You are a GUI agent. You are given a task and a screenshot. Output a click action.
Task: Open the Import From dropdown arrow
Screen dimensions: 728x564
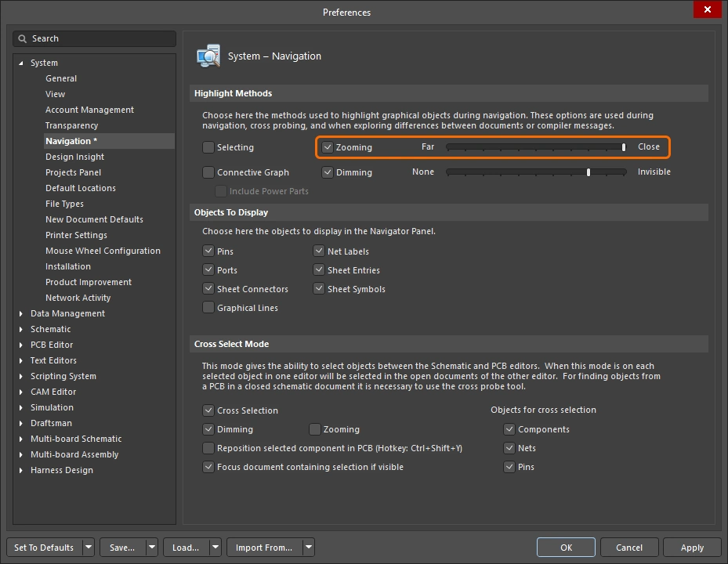[x=309, y=548]
